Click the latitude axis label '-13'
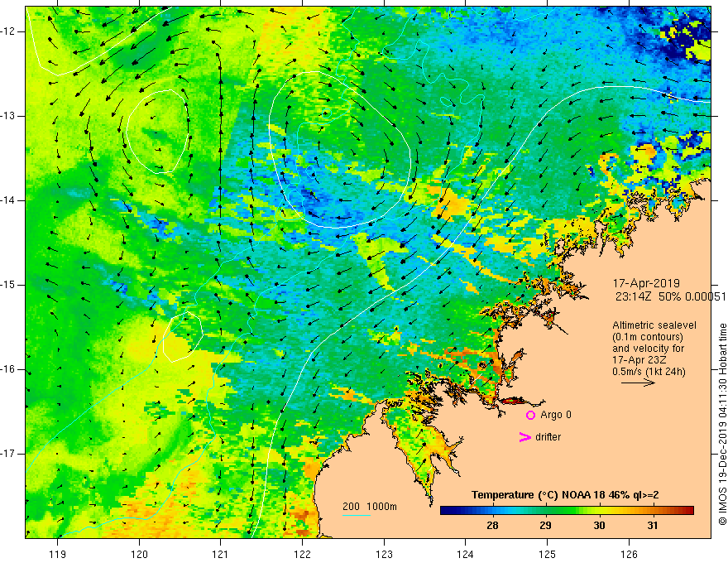Viewport: 728px width, 563px height. (9, 116)
